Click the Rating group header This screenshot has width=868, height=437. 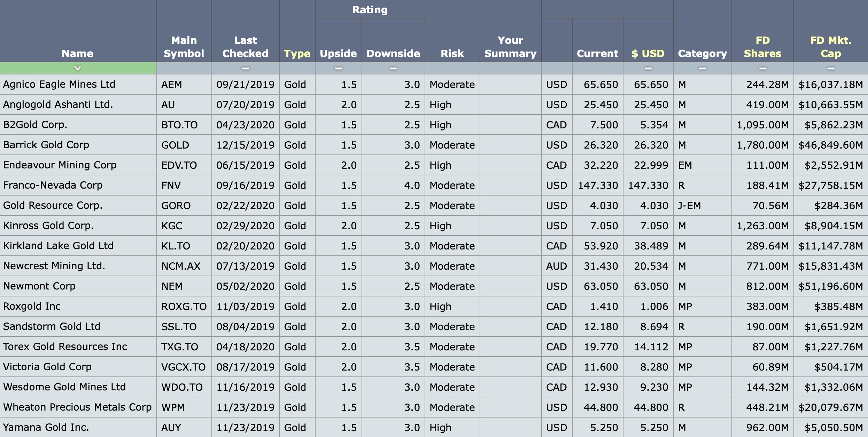(370, 9)
